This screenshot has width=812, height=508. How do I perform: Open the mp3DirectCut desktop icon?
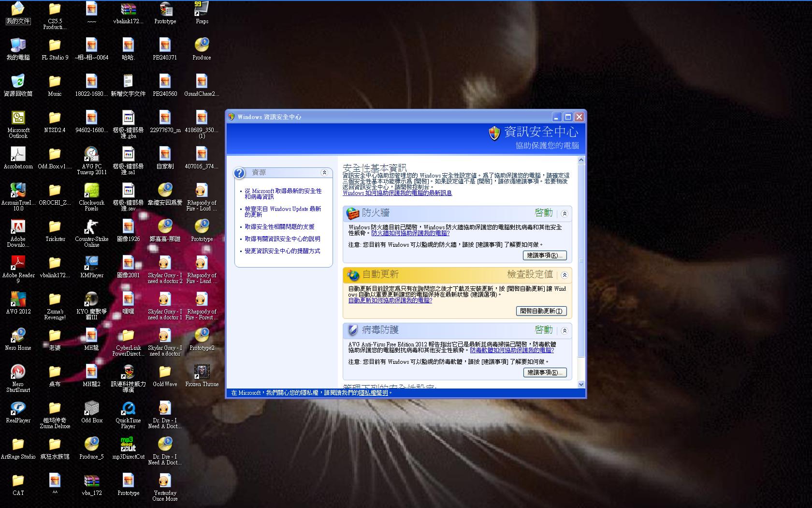tap(129, 448)
